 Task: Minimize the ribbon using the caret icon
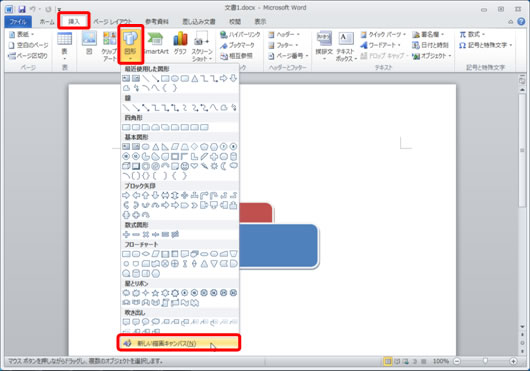point(511,22)
